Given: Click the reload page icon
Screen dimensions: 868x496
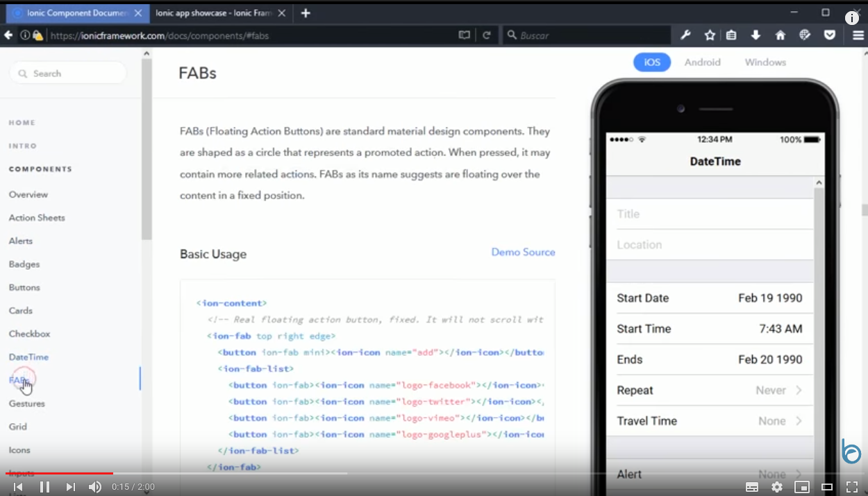Looking at the screenshot, I should pos(487,35).
